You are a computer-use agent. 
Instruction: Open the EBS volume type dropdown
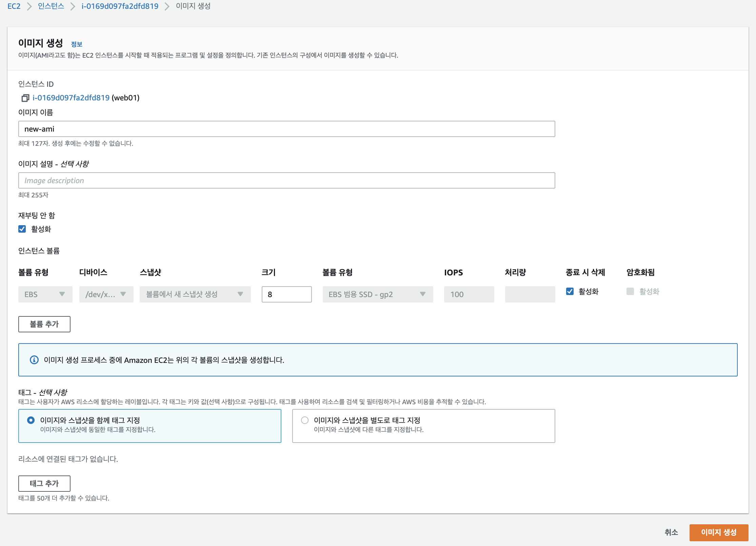point(45,294)
